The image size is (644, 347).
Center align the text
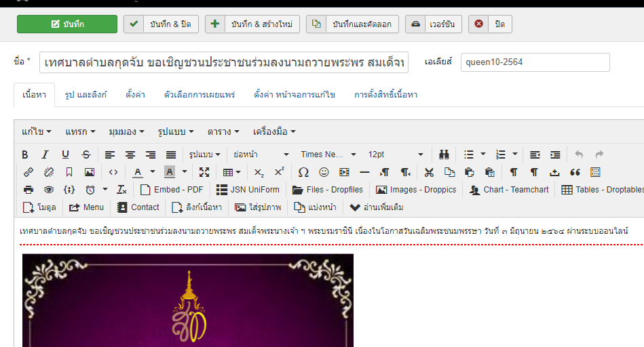tap(130, 155)
